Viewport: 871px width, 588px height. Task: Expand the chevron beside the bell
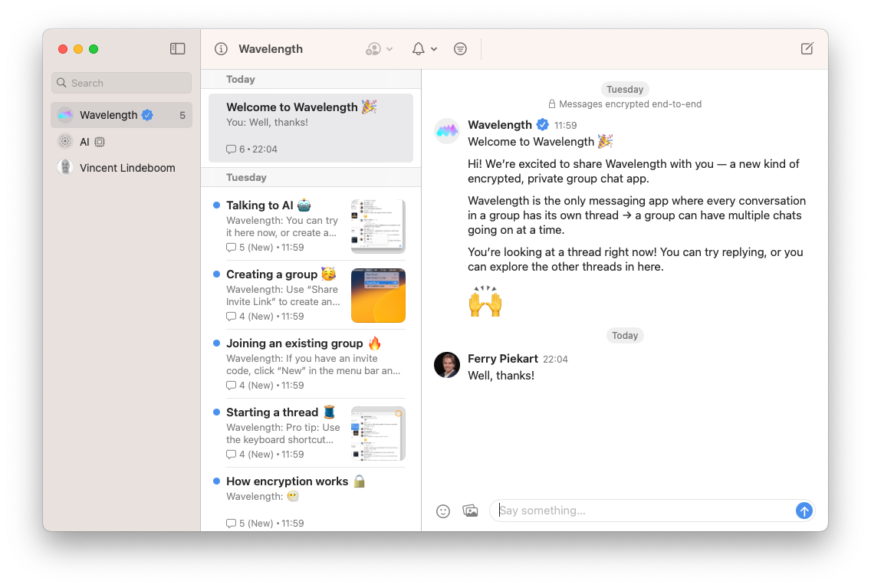coord(434,49)
